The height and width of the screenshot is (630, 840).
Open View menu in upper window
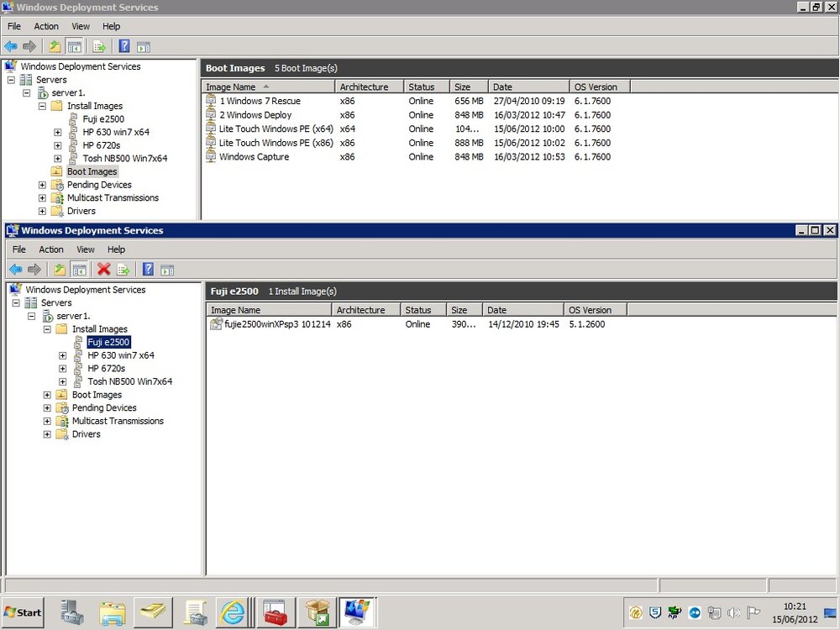point(81,26)
